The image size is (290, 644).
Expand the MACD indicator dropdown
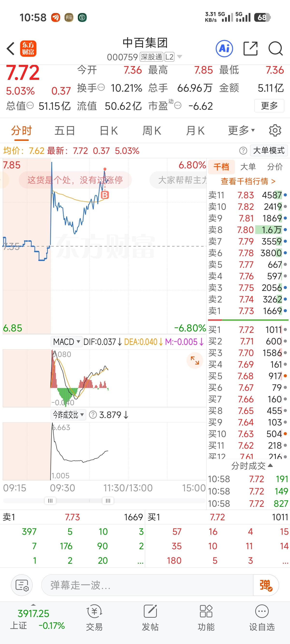[66, 342]
